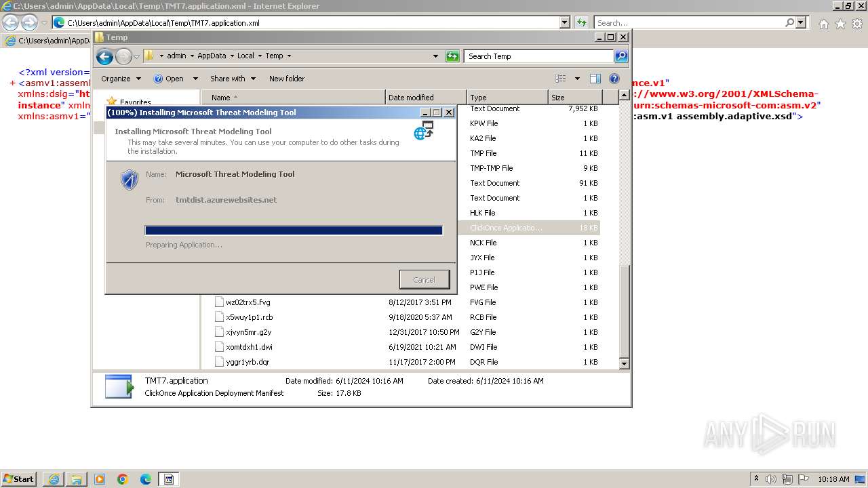This screenshot has height=488, width=868.
Task: Expand the views options dropdown arrow
Action: point(577,79)
